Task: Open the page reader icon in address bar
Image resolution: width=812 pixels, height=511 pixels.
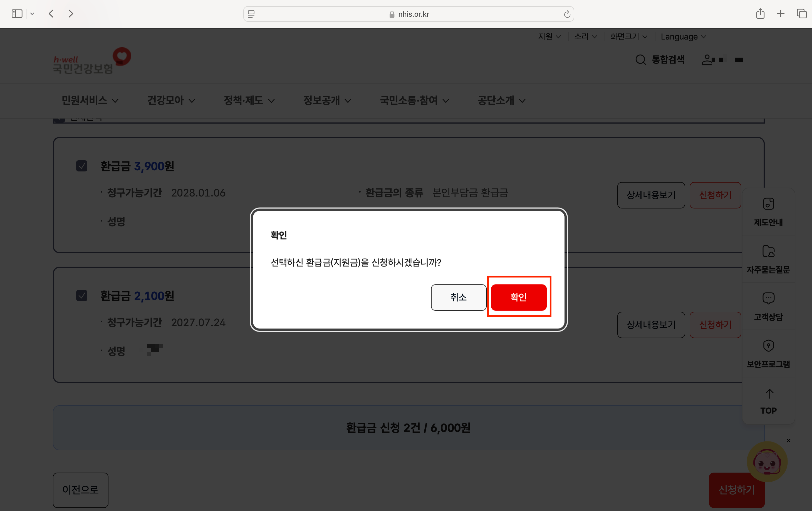Action: click(251, 14)
